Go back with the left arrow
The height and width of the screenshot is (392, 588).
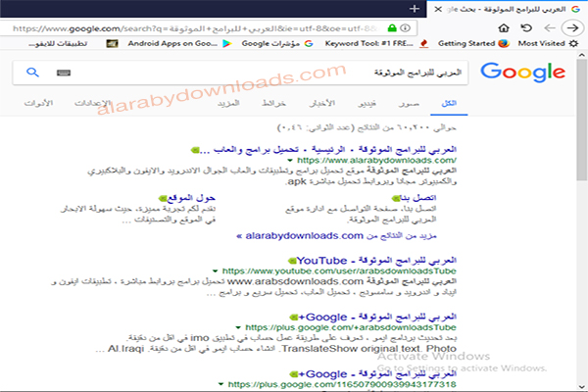(550, 28)
